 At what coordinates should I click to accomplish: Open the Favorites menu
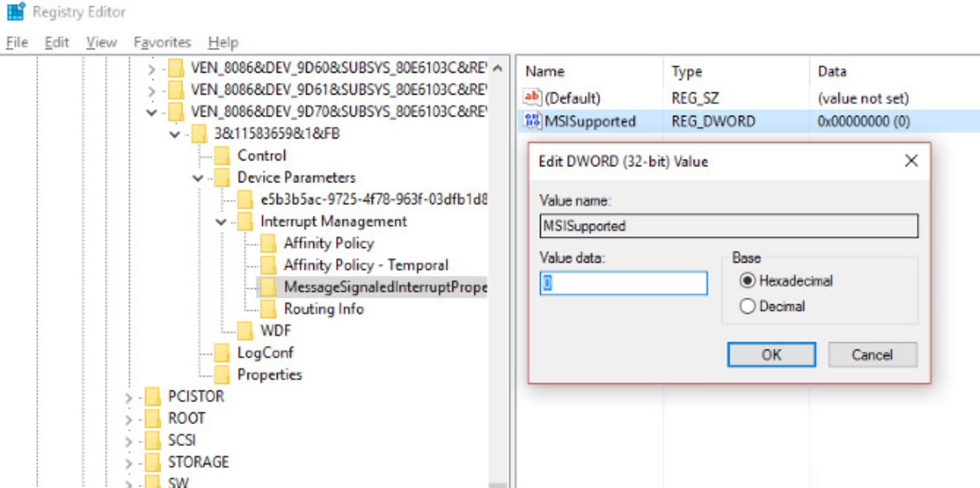162,42
